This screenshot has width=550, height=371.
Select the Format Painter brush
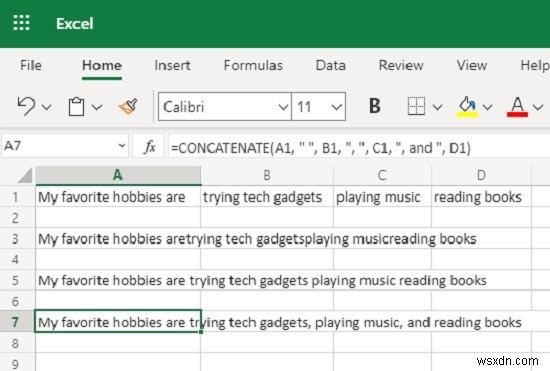pos(128,106)
